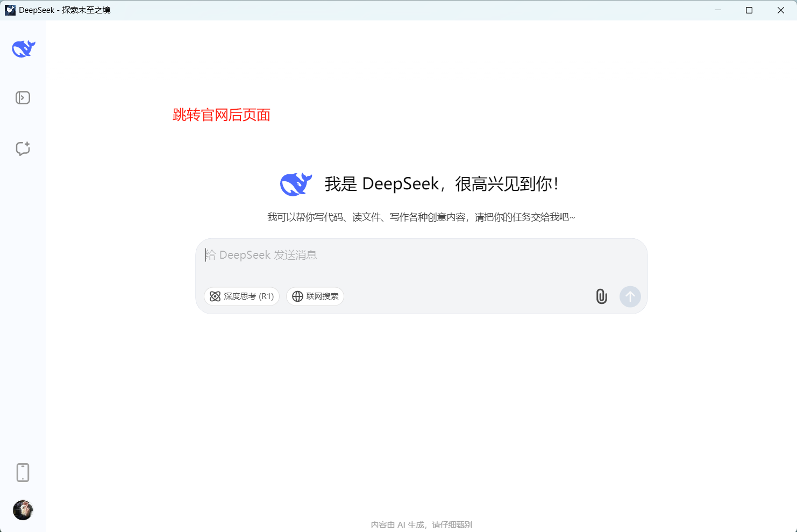The height and width of the screenshot is (532, 797).
Task: Click the DeepSeek whale logo in sidebar
Action: (x=24, y=49)
